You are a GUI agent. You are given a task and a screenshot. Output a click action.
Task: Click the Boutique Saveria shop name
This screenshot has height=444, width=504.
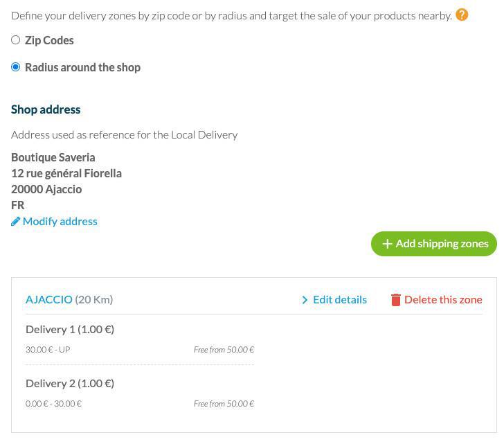53,157
